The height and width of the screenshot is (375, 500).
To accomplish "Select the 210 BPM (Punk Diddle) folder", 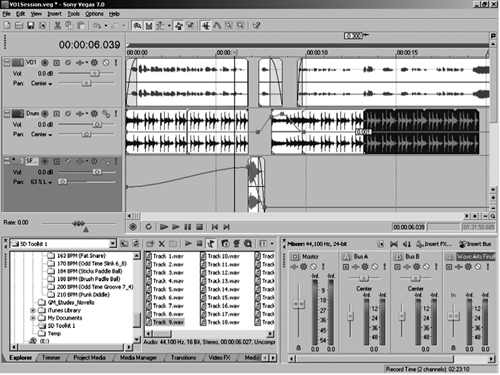I will (x=79, y=295).
